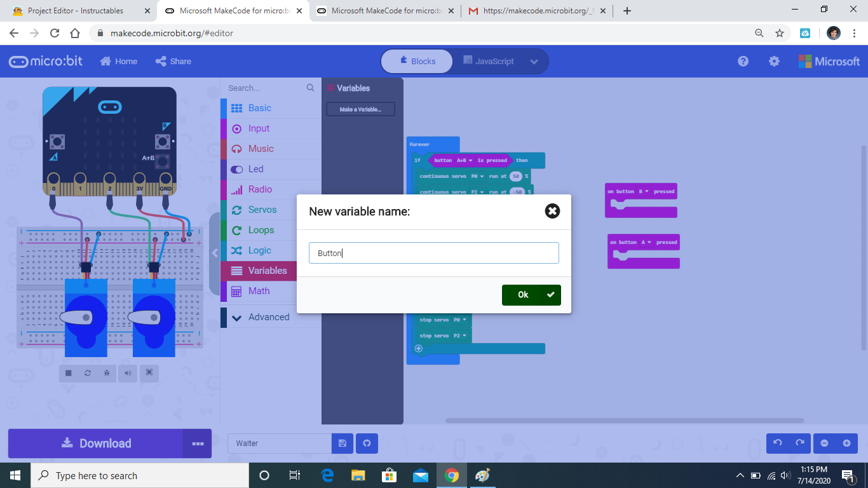This screenshot has width=868, height=488.
Task: Open the button dropdown in the if block
Action: point(465,160)
